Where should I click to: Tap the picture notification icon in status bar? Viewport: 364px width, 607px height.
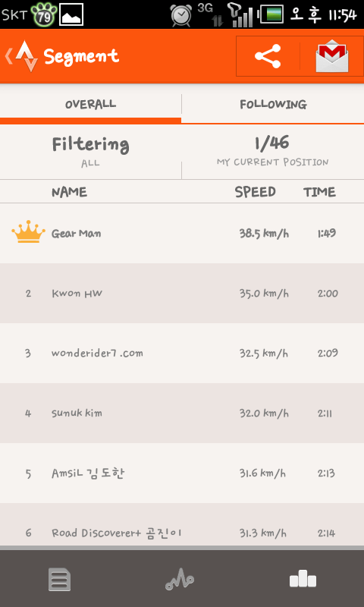(71, 14)
